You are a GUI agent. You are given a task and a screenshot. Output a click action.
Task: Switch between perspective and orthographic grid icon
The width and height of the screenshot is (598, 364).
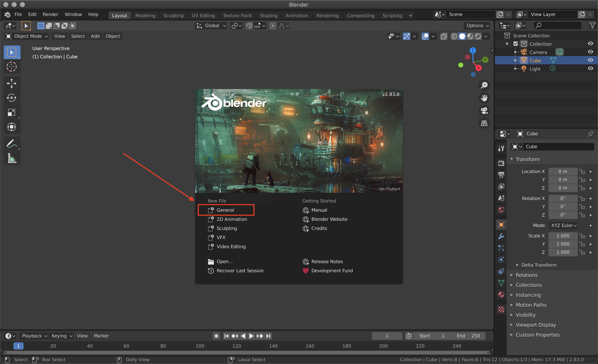point(484,123)
